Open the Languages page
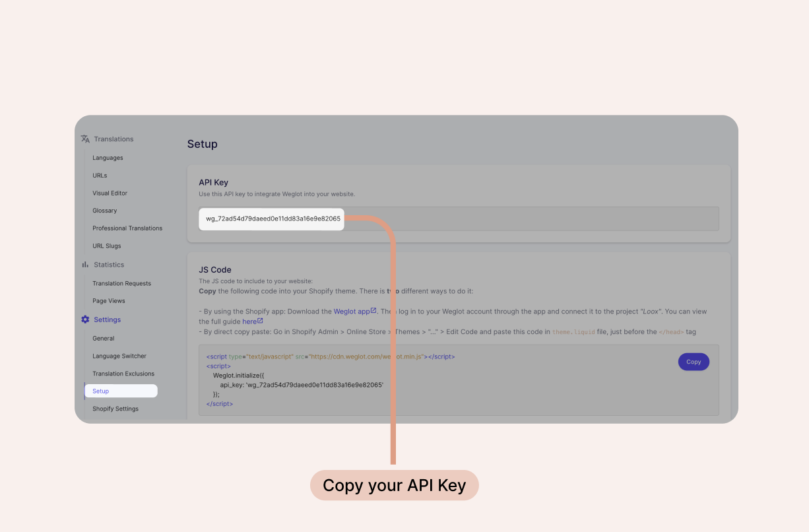This screenshot has width=809, height=532. click(x=108, y=158)
